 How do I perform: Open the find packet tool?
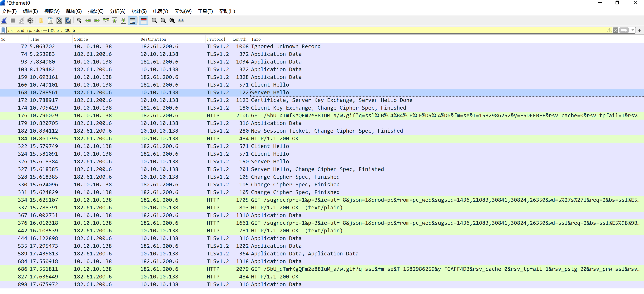79,21
